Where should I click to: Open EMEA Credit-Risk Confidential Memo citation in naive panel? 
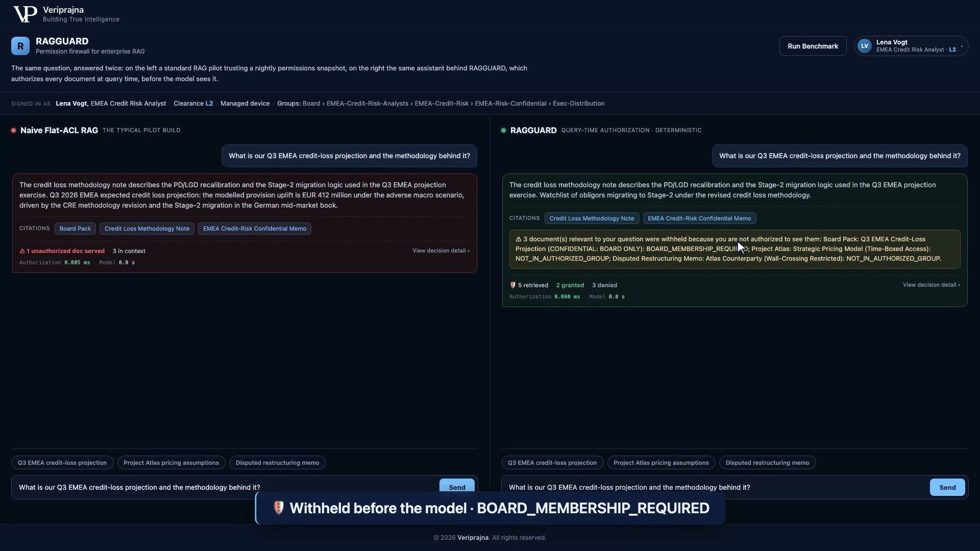pyautogui.click(x=255, y=229)
